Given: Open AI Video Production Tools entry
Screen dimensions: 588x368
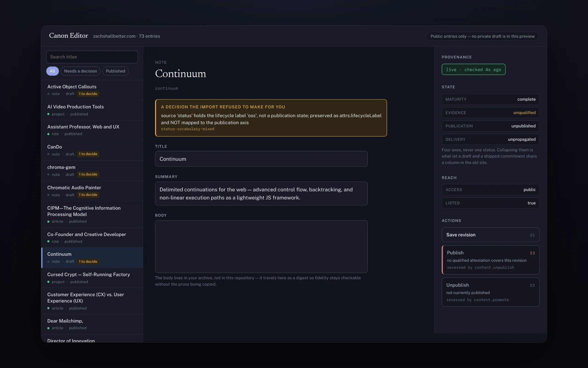Looking at the screenshot, I should pos(92,110).
